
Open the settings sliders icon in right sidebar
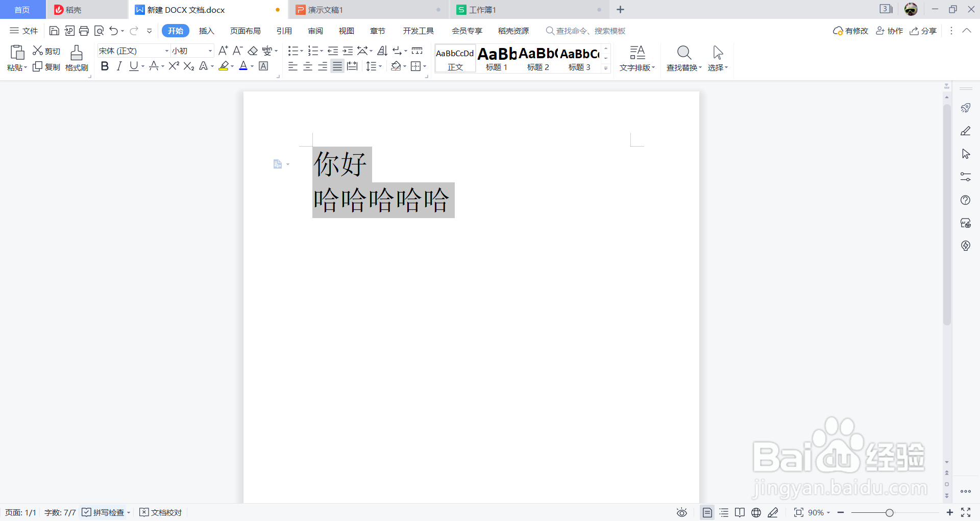[966, 177]
